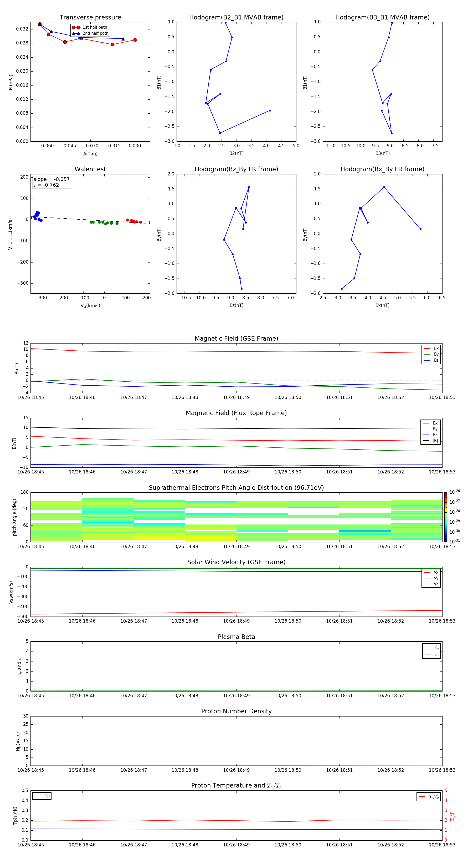Image resolution: width=473 pixels, height=868 pixels.
Task: Click the By legend entry in GSE magnetic field plot
Action: coord(431,355)
